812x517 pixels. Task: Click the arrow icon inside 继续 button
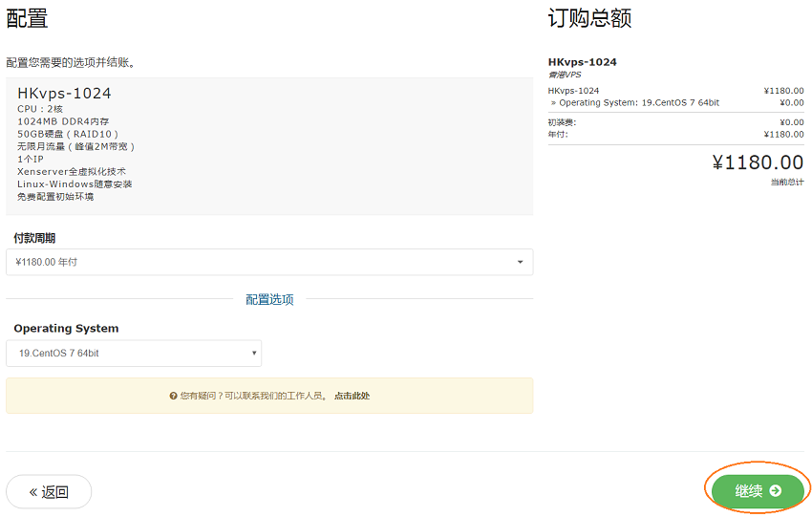[776, 491]
